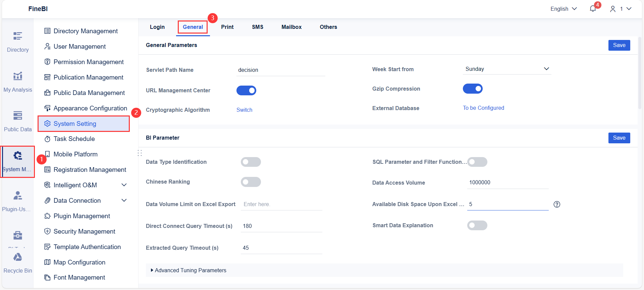Turn off Gzip Compression

coord(473,89)
